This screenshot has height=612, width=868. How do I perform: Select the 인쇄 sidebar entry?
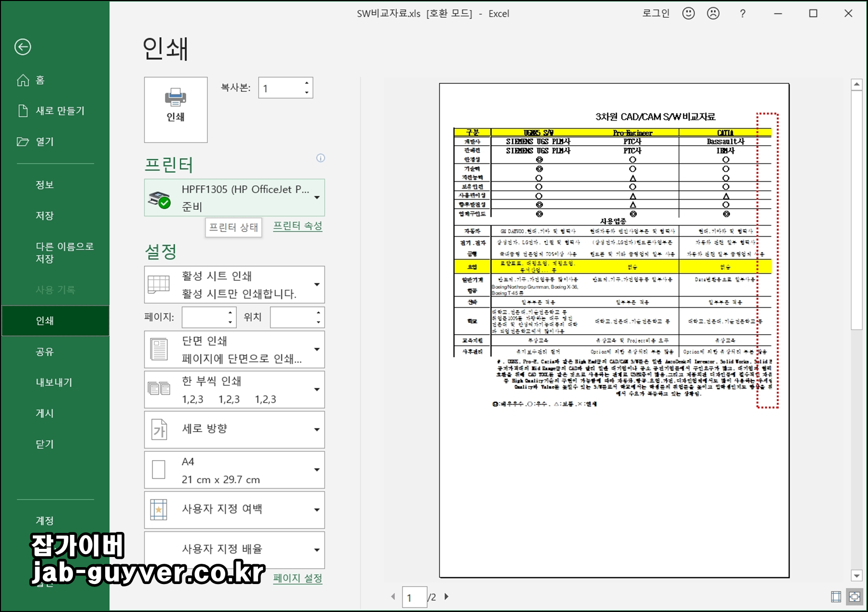click(55, 321)
